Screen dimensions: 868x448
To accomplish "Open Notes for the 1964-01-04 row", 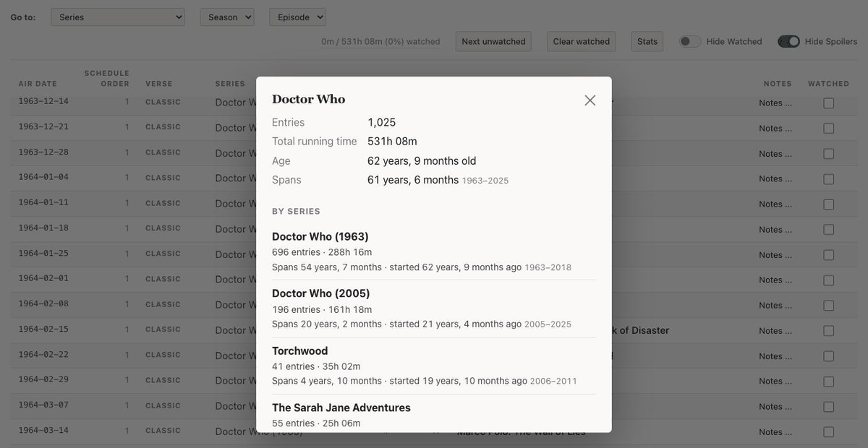I will 775,178.
